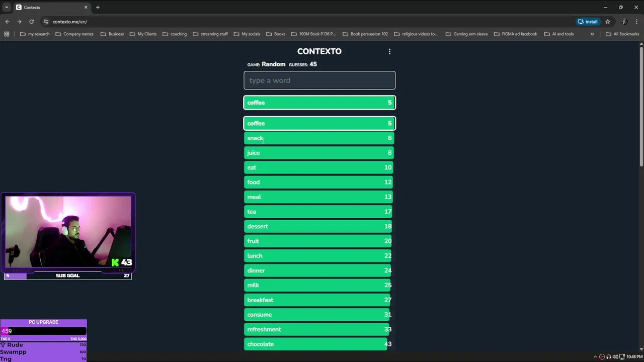Screen dimensions: 644x362
Task: Open 'Gaming arm sleeve' bookmark folder
Action: coord(466,34)
